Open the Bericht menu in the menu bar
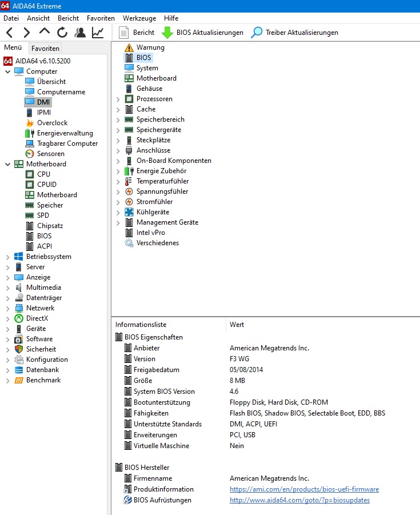 (x=69, y=18)
